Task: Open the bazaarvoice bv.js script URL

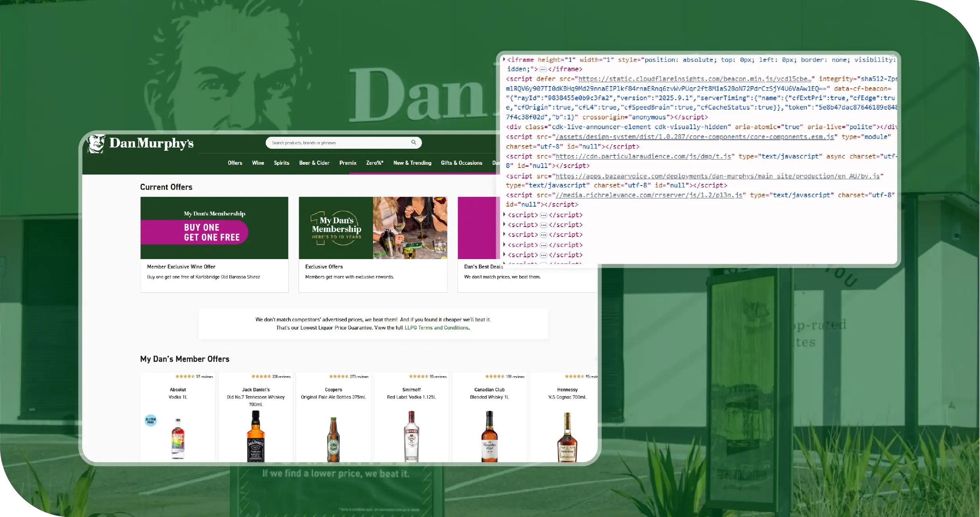Action: click(x=717, y=176)
